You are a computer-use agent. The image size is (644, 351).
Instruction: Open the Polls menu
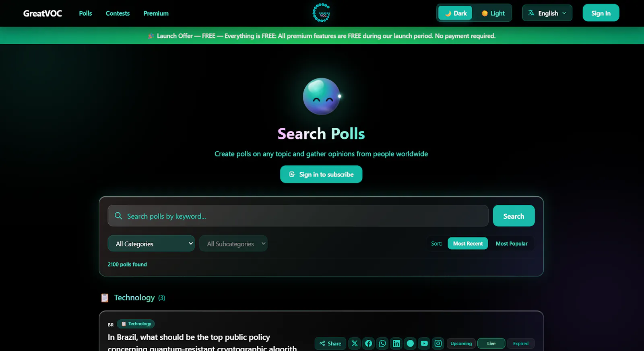tap(85, 13)
